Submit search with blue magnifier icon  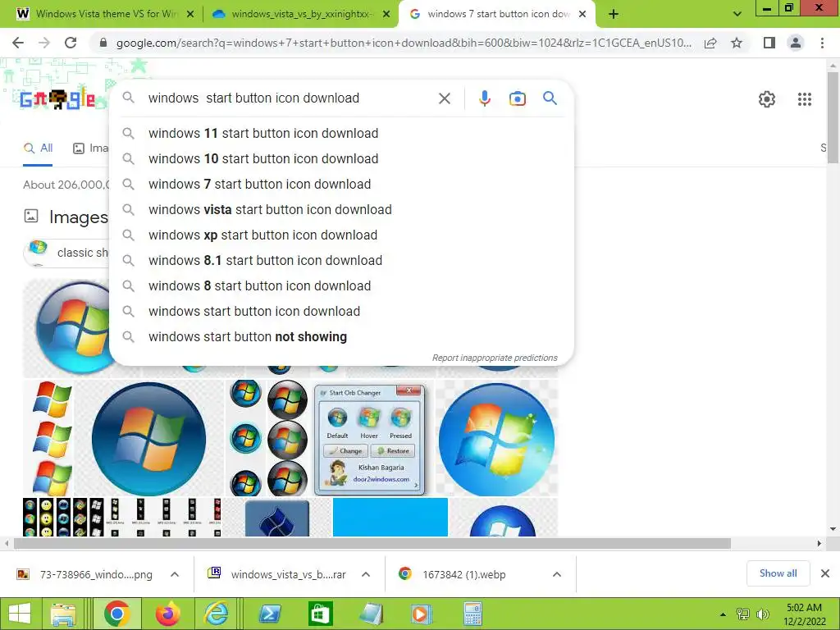pyautogui.click(x=550, y=98)
